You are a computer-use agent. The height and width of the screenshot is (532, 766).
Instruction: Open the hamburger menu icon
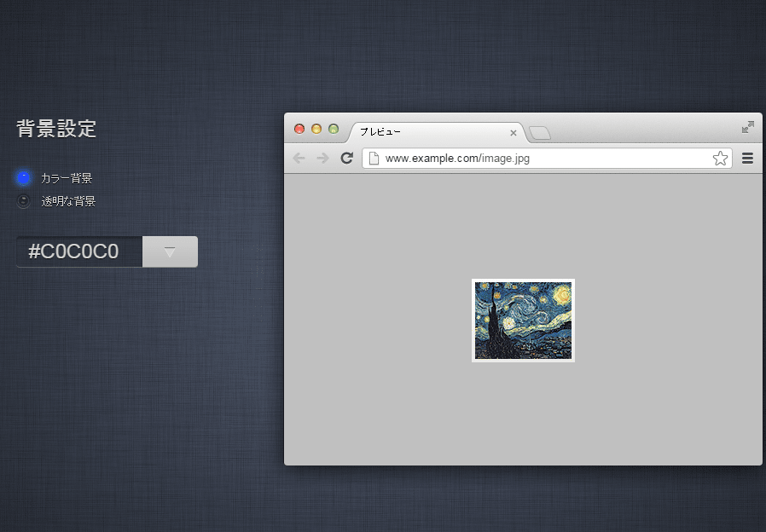(x=747, y=158)
